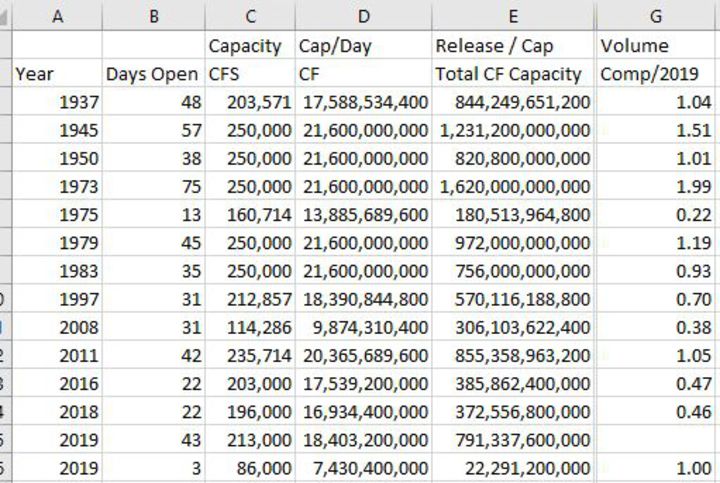Select the Comp/2019 header cell
The height and width of the screenshot is (483, 720).
click(656, 74)
